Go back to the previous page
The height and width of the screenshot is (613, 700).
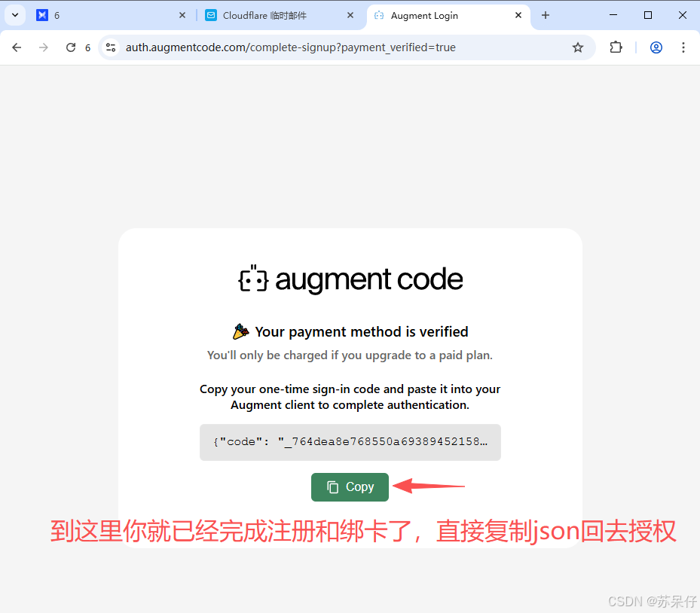[x=17, y=47]
